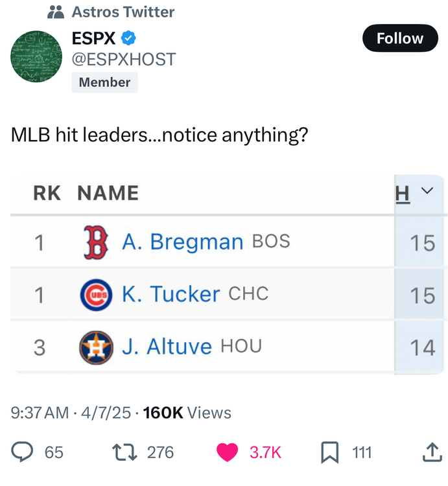Click the Astros Twitter community people icon
Viewport: 448px width, 486px height.
(x=56, y=12)
